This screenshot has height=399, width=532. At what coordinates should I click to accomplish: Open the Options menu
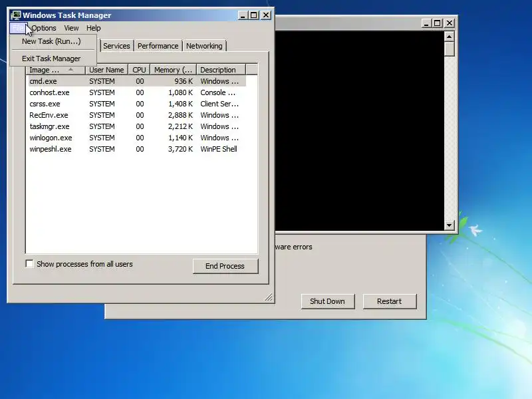[44, 28]
